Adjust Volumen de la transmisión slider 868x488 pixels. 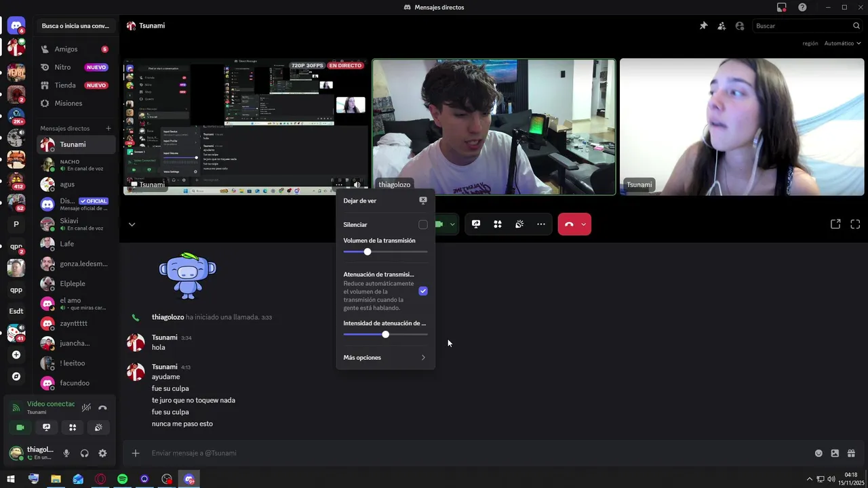[385, 251]
